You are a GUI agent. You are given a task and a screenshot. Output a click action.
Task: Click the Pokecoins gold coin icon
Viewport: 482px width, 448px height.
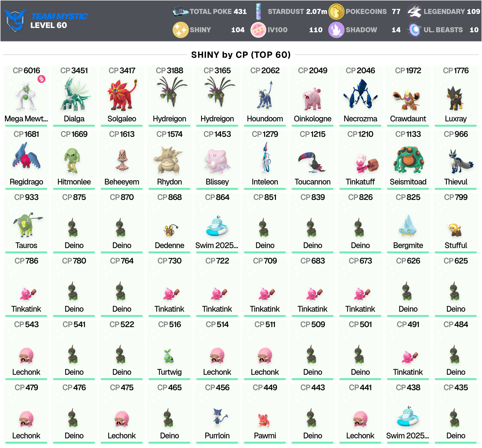(x=336, y=11)
